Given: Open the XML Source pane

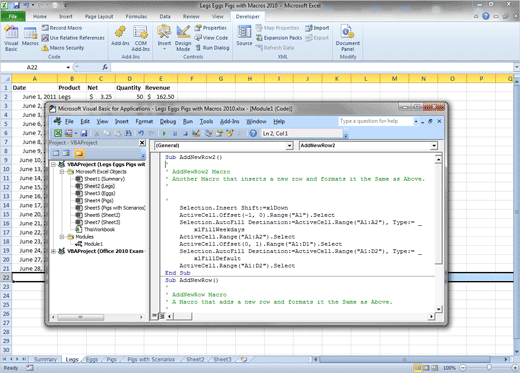Looking at the screenshot, I should [244, 36].
